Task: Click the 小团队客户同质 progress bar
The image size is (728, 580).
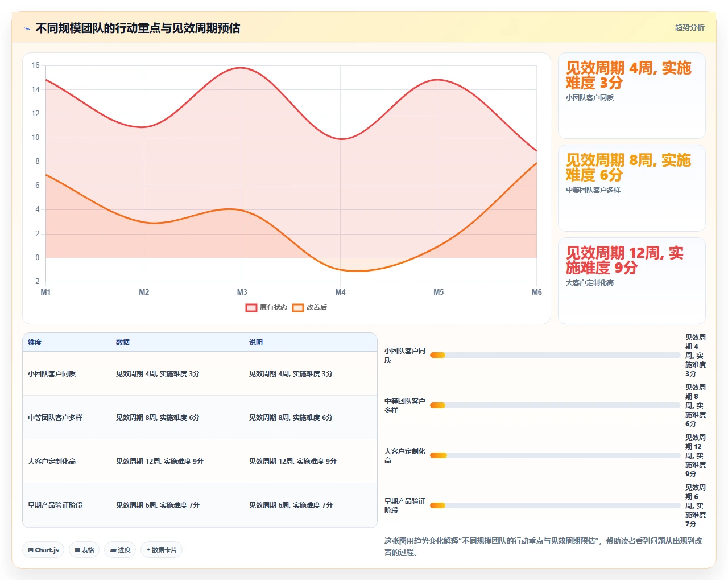Action: tap(555, 355)
